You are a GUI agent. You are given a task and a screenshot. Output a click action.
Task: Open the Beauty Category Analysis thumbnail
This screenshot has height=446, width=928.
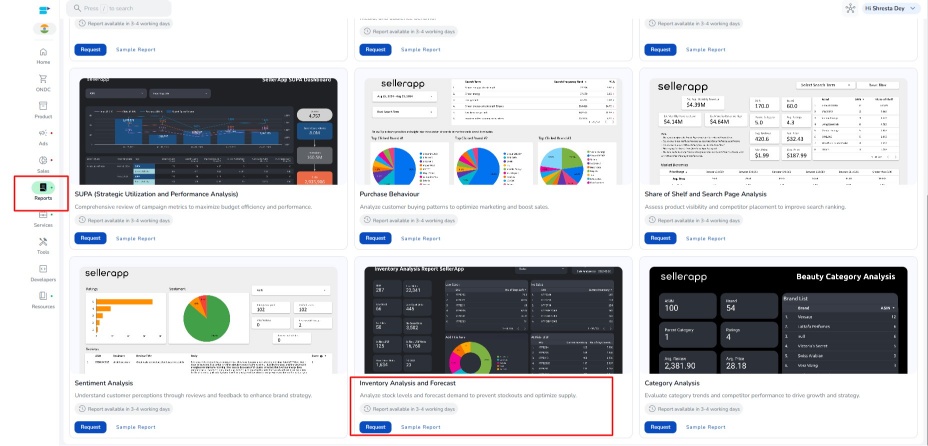[778, 320]
